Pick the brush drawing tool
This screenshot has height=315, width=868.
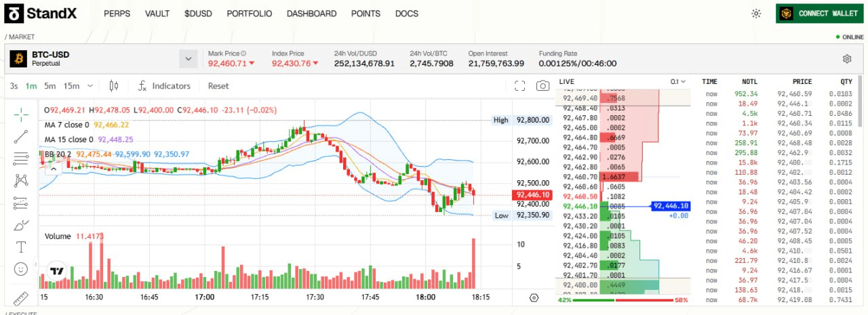(x=21, y=226)
